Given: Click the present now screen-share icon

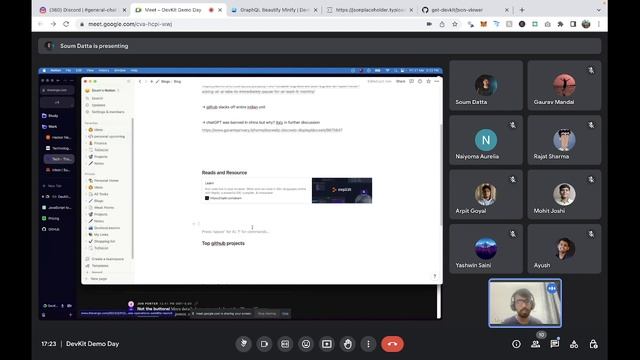Looking at the screenshot, I should 327,344.
